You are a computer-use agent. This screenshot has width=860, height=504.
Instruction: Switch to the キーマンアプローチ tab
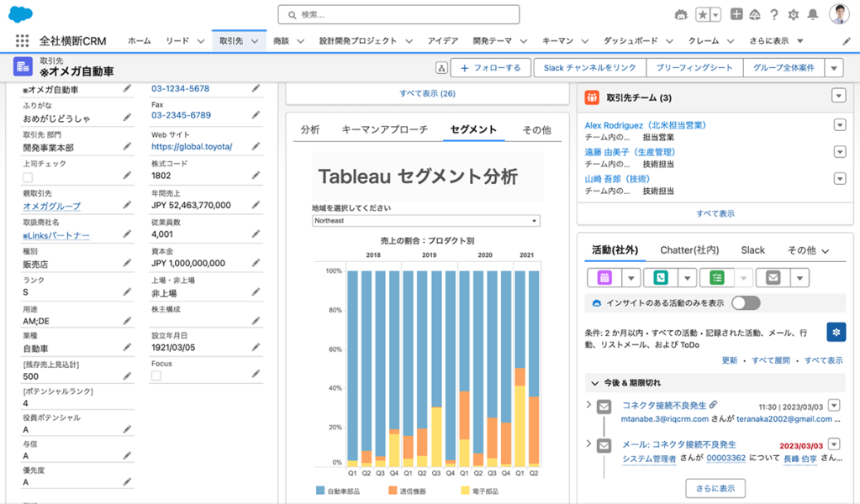(x=384, y=130)
